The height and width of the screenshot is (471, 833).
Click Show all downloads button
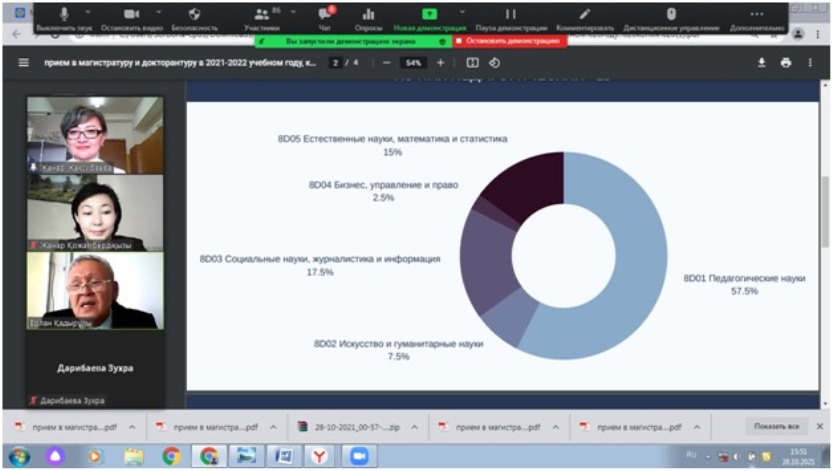pos(776,426)
